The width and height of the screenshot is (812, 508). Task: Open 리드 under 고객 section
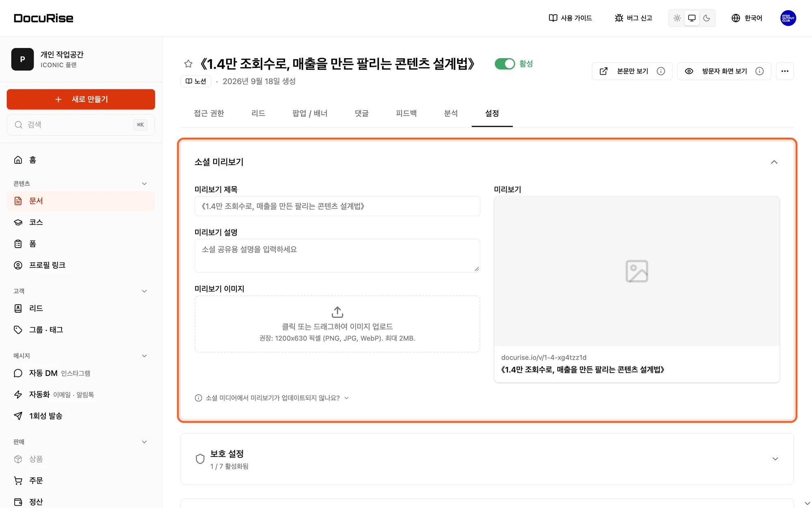click(x=81, y=308)
